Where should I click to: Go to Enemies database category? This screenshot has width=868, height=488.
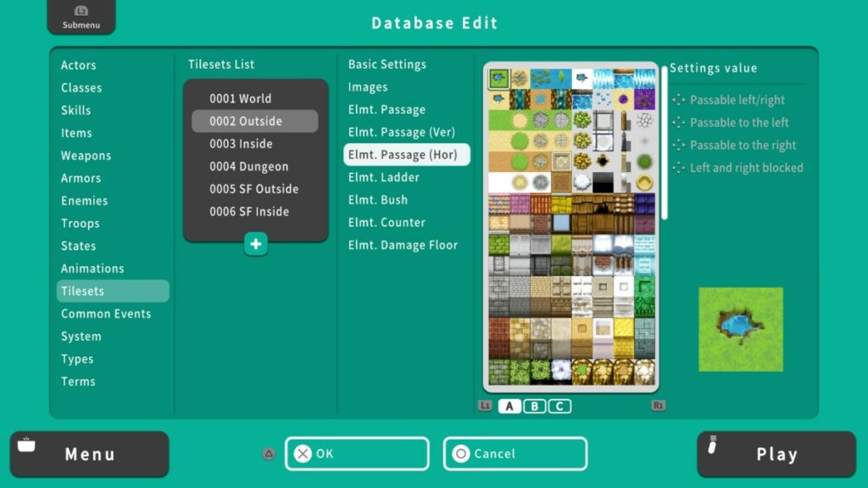[x=84, y=201]
